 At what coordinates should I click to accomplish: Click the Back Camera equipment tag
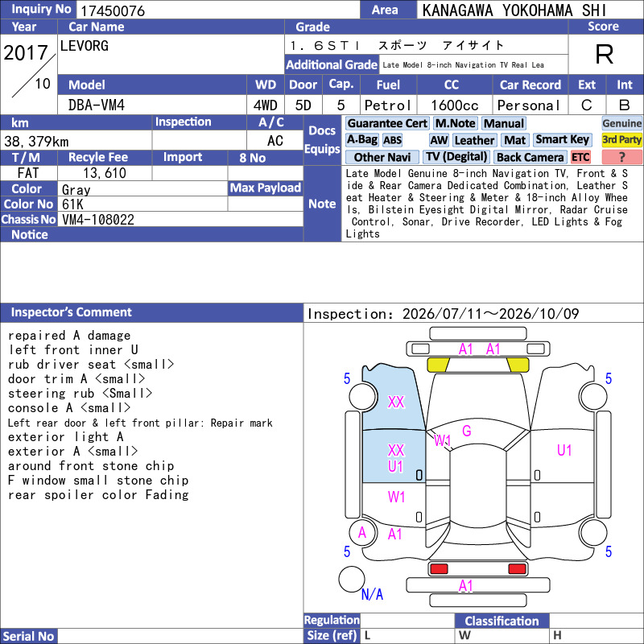[x=530, y=157]
